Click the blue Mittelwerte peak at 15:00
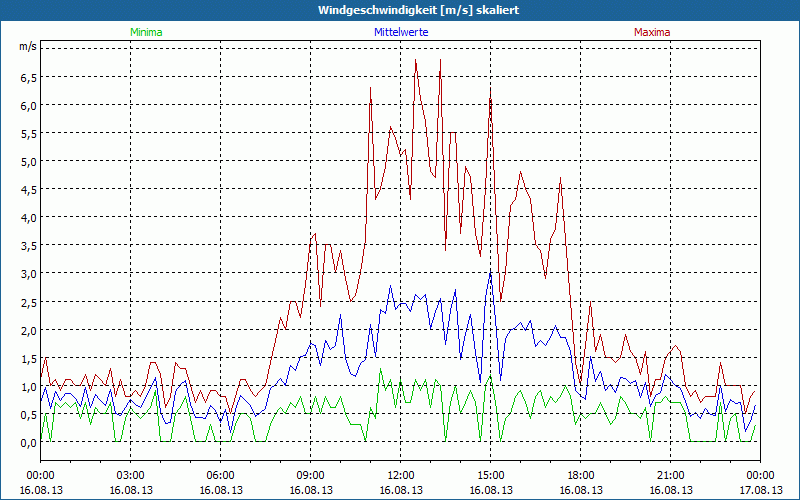The height and width of the screenshot is (500, 800). 490,273
